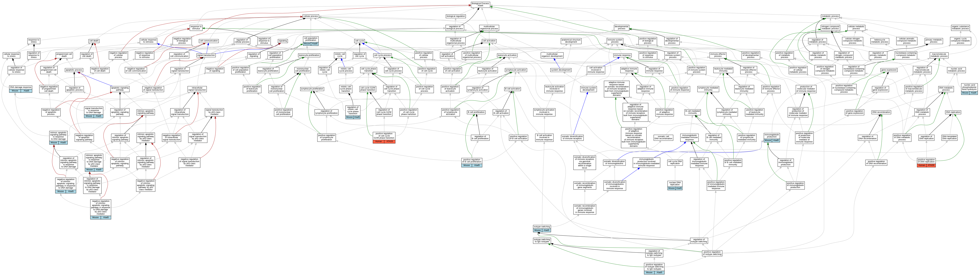980x276 pixels.
Task: Click the 'immune effector process' node
Action: click(718, 55)
